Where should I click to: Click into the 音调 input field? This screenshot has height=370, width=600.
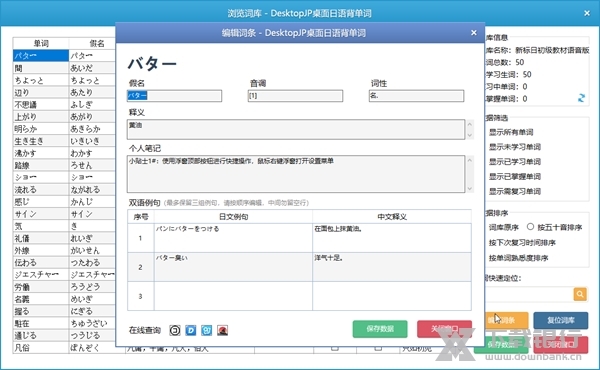(295, 96)
